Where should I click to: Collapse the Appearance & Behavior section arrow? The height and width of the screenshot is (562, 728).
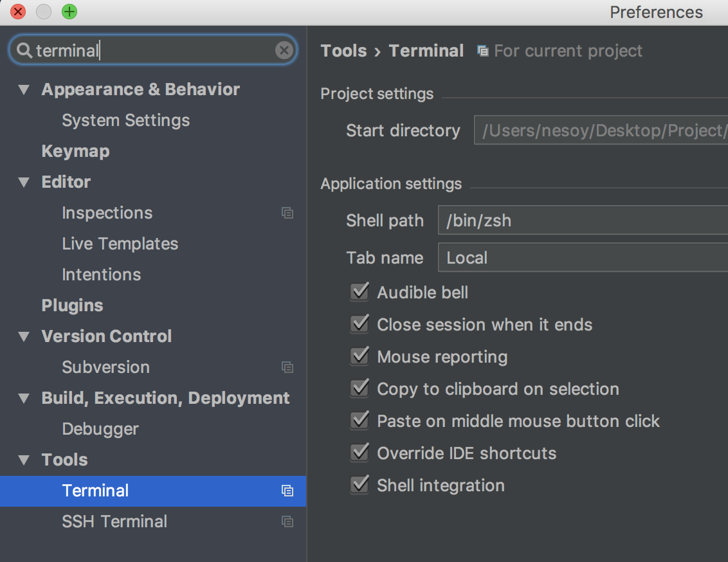click(24, 89)
